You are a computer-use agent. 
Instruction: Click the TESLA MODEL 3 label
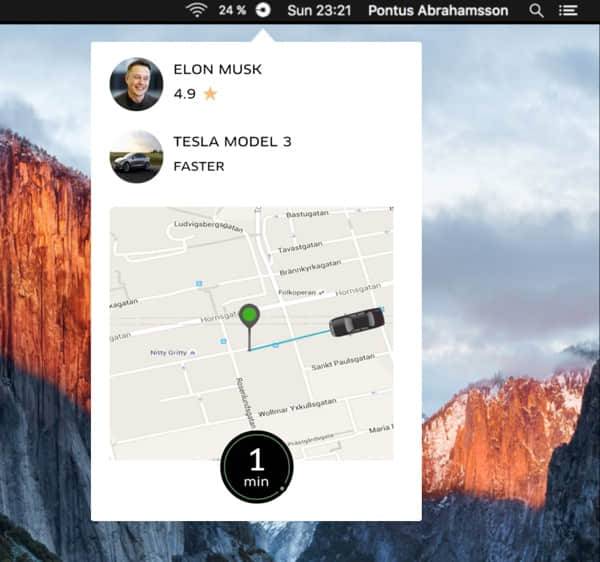point(233,142)
